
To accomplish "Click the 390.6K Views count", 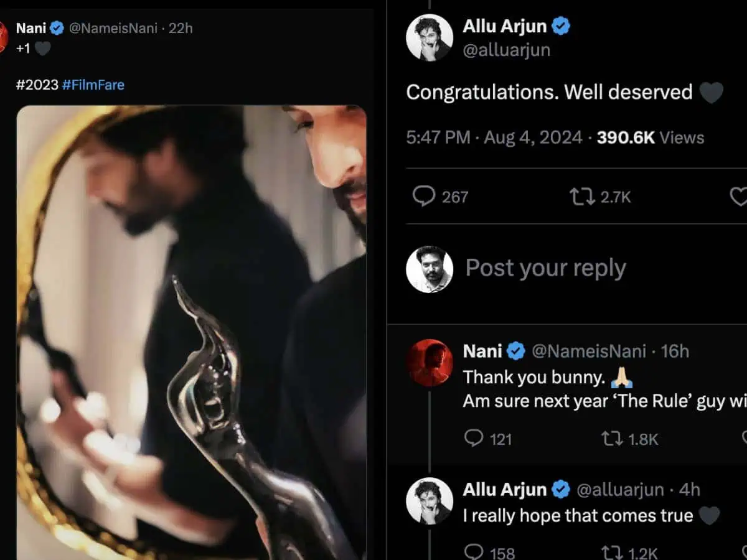I will (650, 138).
